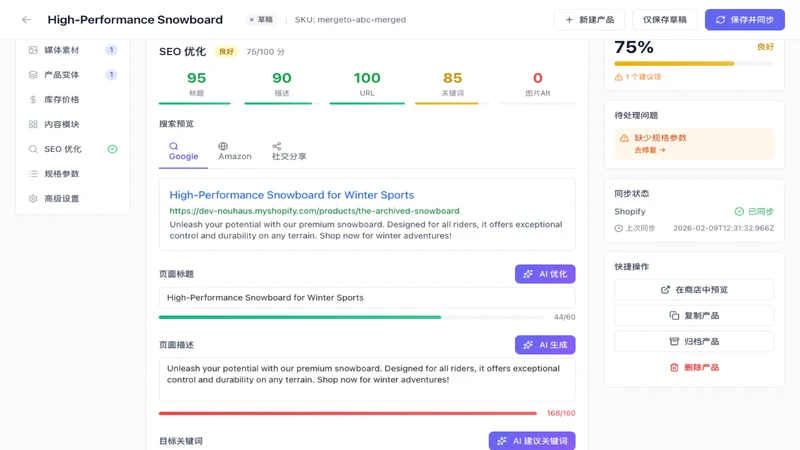The height and width of the screenshot is (450, 800).
Task: Go back using the left arrow icon
Action: [x=26, y=20]
